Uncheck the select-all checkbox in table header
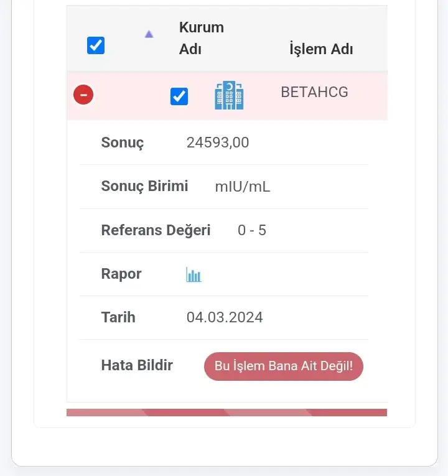The width and height of the screenshot is (448, 476). pyautogui.click(x=96, y=45)
